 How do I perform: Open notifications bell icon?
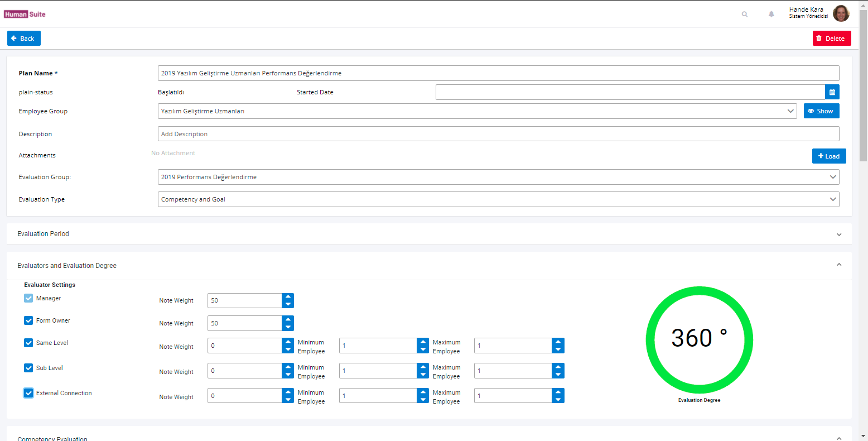[771, 15]
